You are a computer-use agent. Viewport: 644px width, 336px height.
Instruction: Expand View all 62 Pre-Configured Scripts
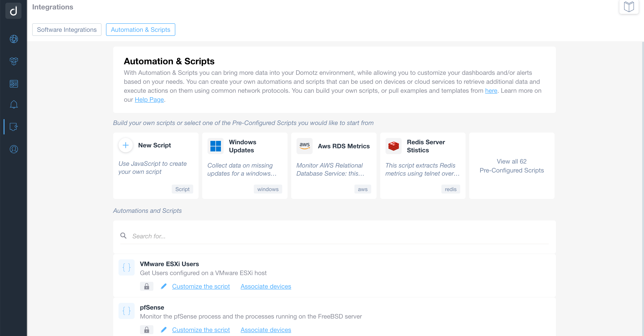click(512, 166)
